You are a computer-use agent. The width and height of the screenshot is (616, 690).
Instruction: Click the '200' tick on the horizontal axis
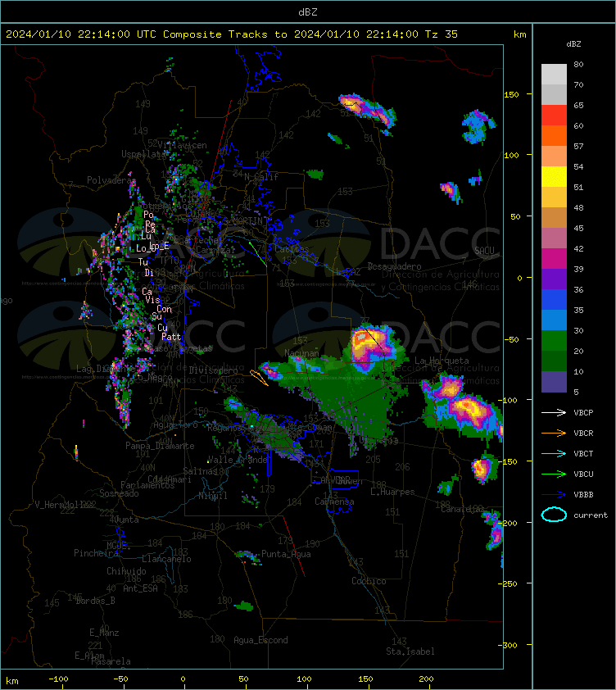coord(426,679)
